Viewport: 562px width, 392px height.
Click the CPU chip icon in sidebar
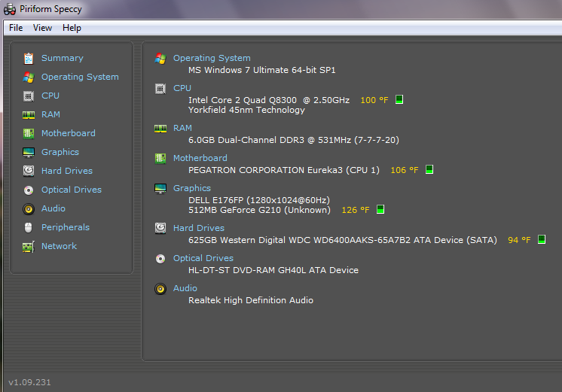[x=29, y=96]
